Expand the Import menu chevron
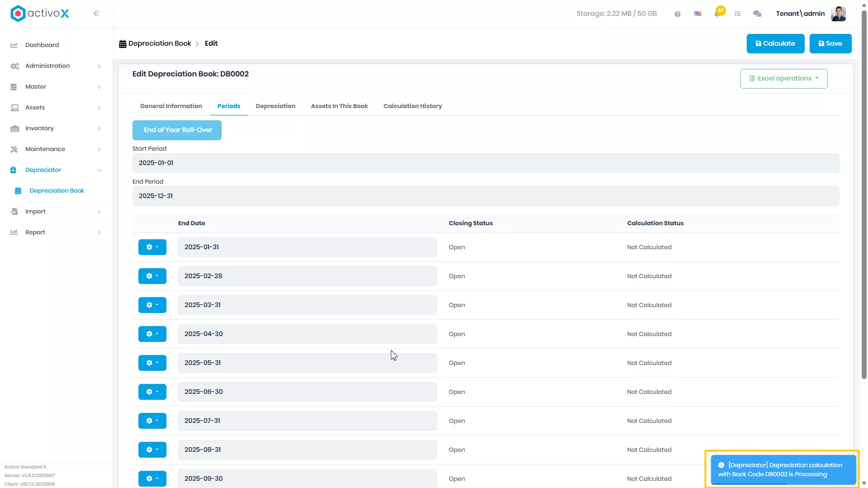 99,212
